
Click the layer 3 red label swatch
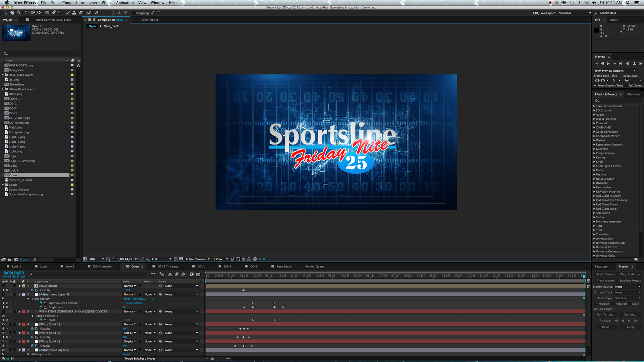23,311
